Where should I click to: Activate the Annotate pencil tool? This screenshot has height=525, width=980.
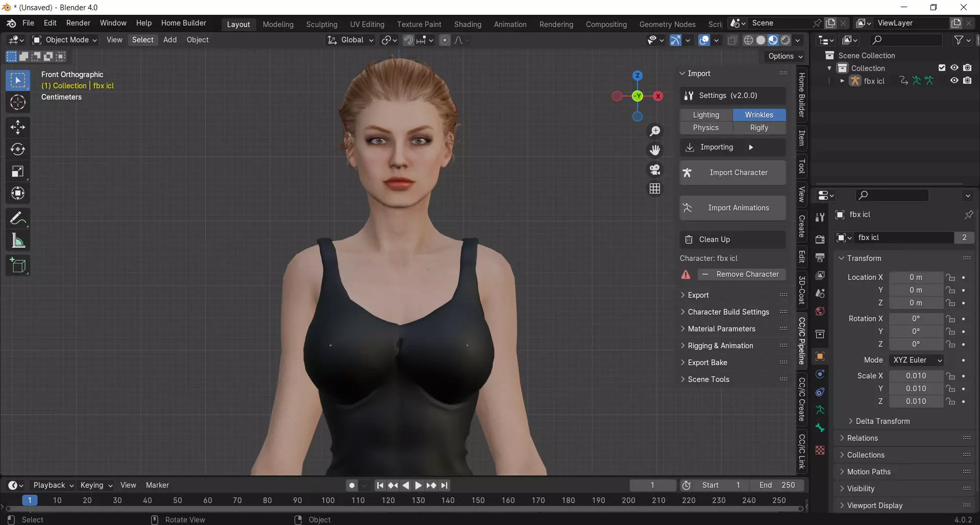pos(18,219)
